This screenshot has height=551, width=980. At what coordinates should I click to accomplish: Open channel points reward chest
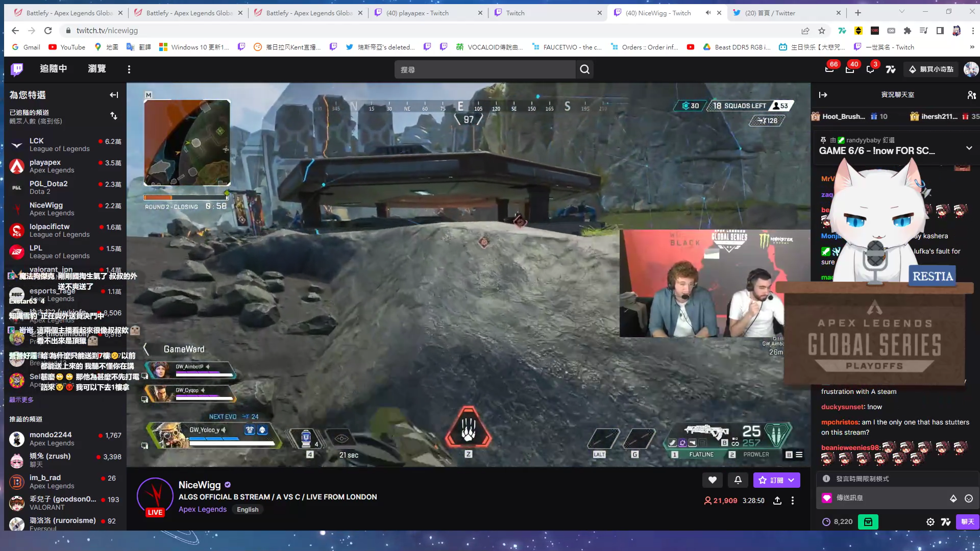(x=868, y=522)
